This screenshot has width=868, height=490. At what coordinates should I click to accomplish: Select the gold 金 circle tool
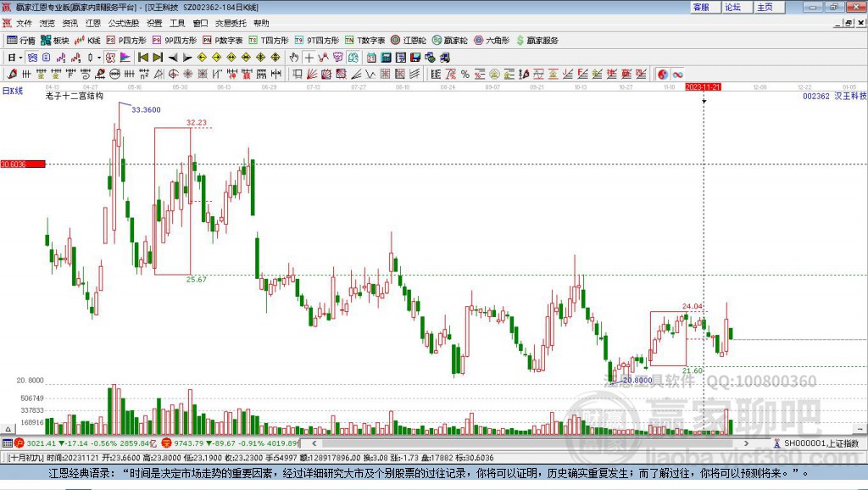click(x=494, y=75)
